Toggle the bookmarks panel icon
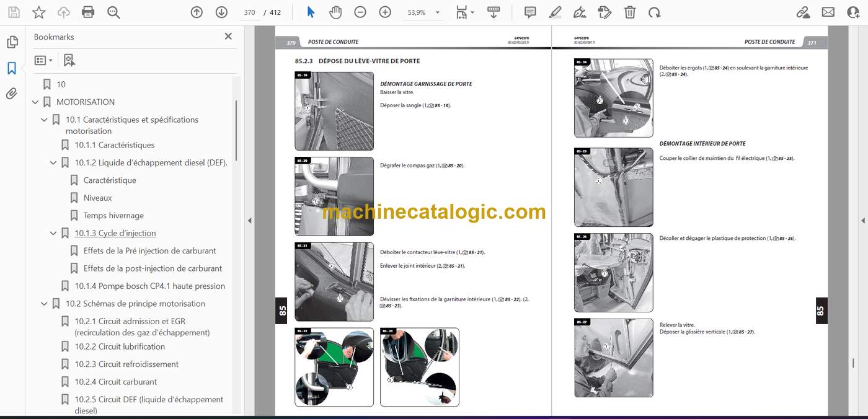Viewport: 868px width, 419px height. pyautogui.click(x=12, y=68)
